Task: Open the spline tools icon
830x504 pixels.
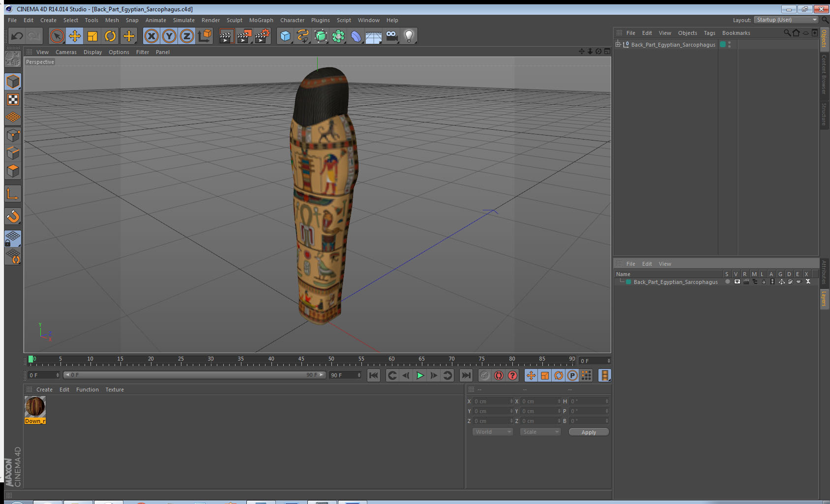Action: 303,36
